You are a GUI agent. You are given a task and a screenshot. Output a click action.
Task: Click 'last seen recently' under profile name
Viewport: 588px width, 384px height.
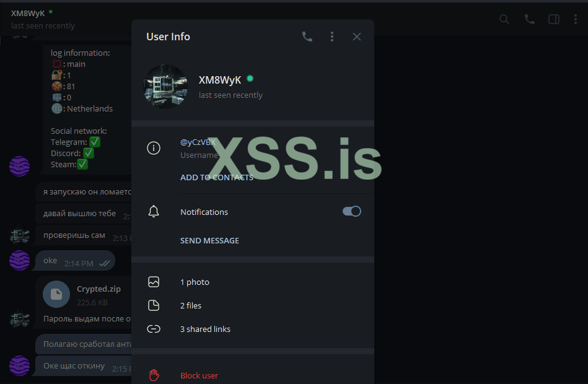pyautogui.click(x=230, y=95)
